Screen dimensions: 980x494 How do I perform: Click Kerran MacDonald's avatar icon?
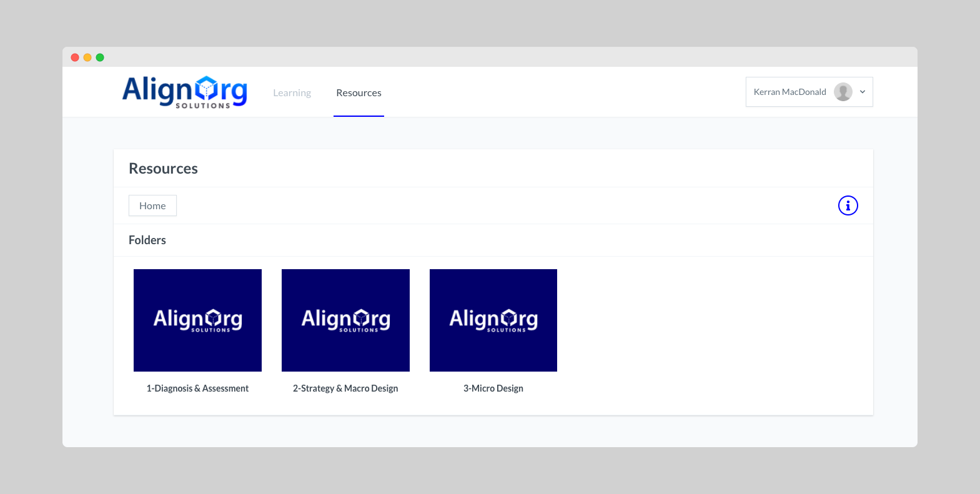click(843, 92)
